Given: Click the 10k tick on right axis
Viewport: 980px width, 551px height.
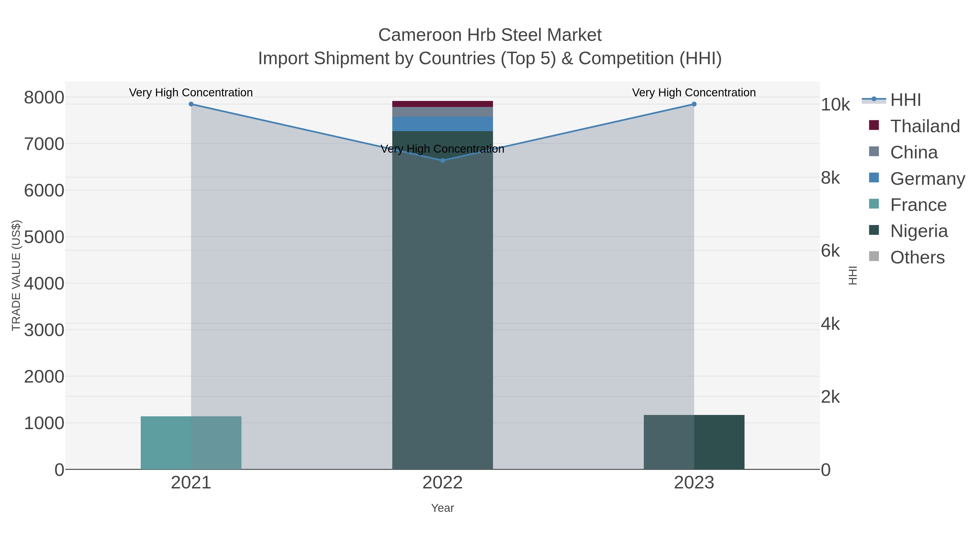Looking at the screenshot, I should click(835, 104).
